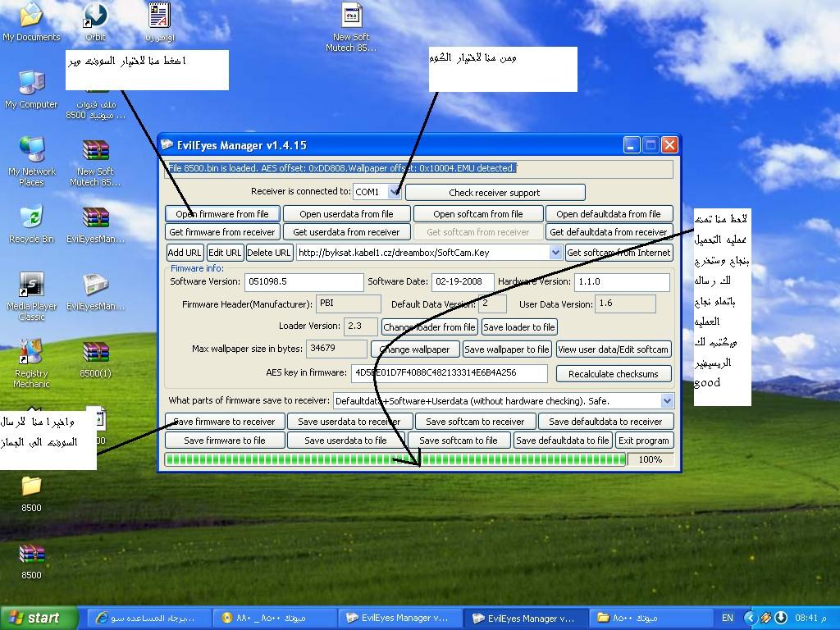Click Open userdata from file
Screen dimensions: 840x630
347,214
